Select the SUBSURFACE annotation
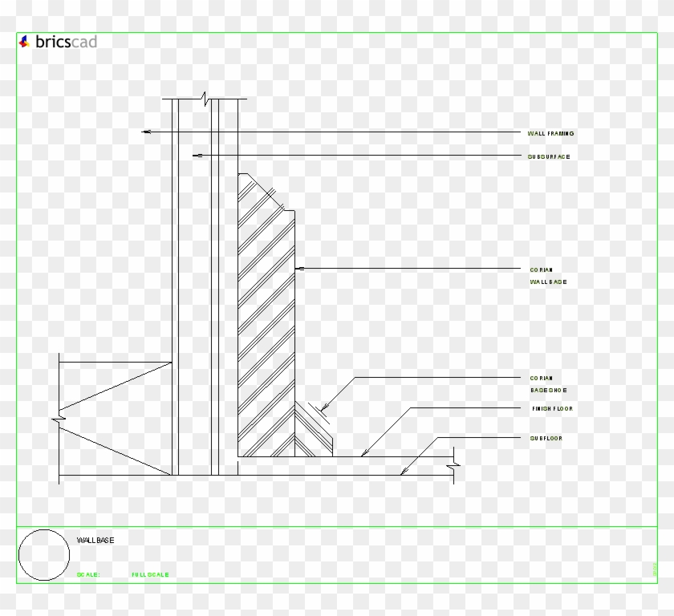 548,156
